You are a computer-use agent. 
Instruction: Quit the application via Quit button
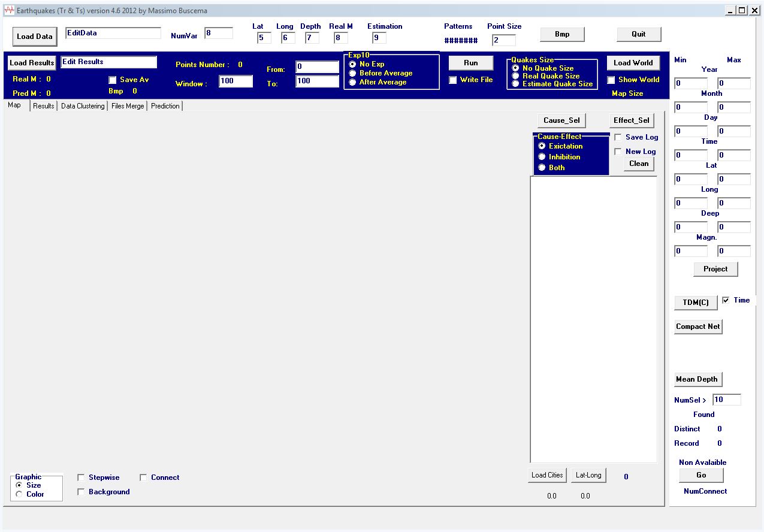coord(639,34)
